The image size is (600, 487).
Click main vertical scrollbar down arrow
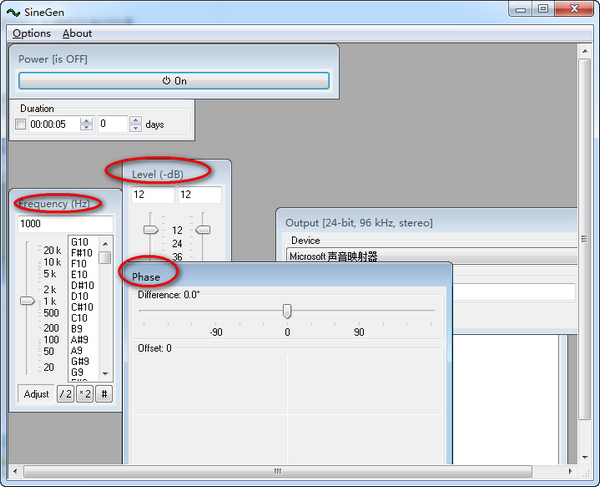point(585,457)
